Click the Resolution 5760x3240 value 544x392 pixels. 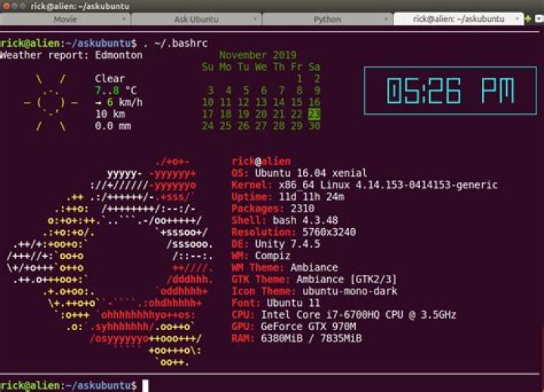point(329,232)
